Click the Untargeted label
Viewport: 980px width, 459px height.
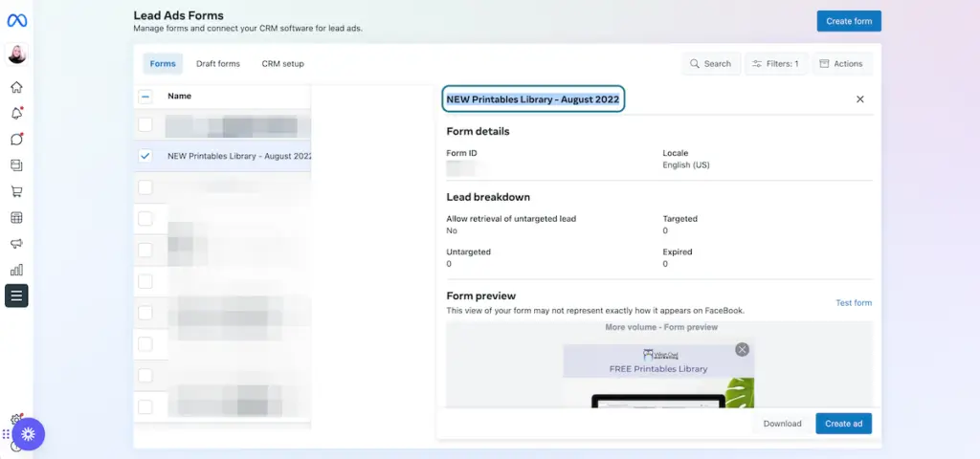pos(468,252)
